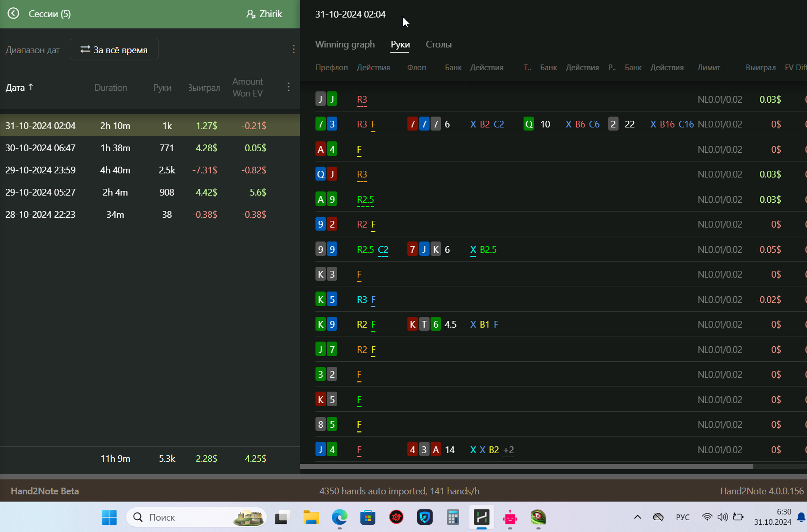Screen dimensions: 807x532
Task: Switch to the Winning graph tab
Action: [345, 44]
